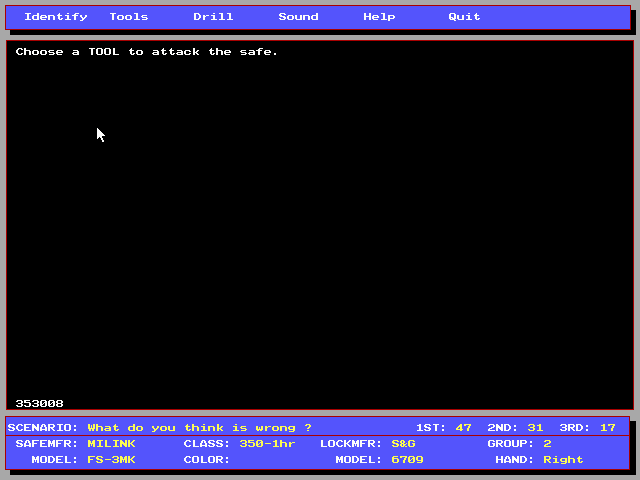The image size is (640, 480).
Task: Click the safe manufacturer value MILINK
Action: (x=111, y=444)
